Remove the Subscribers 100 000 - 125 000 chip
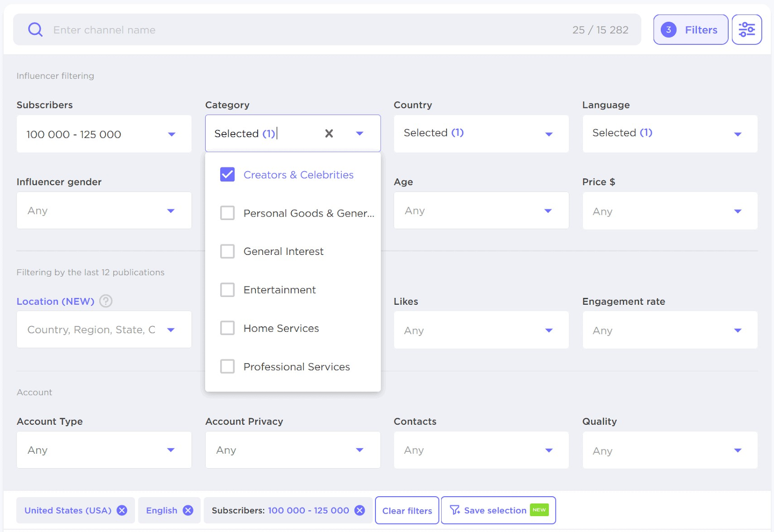Screen dimensions: 774x532 click(x=359, y=510)
